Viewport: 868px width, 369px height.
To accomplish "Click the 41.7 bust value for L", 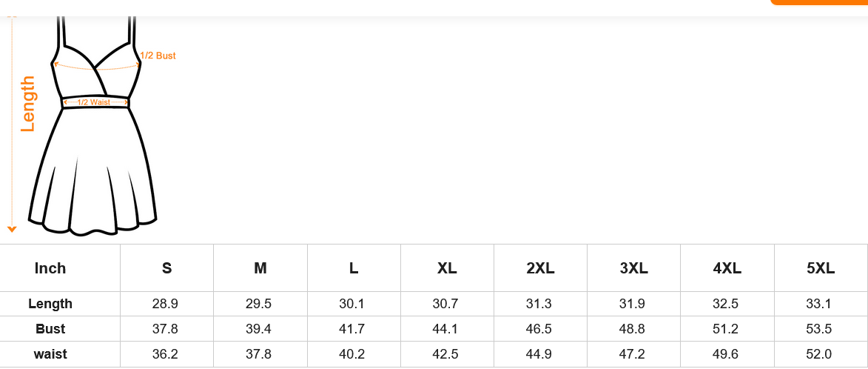I will tap(352, 329).
